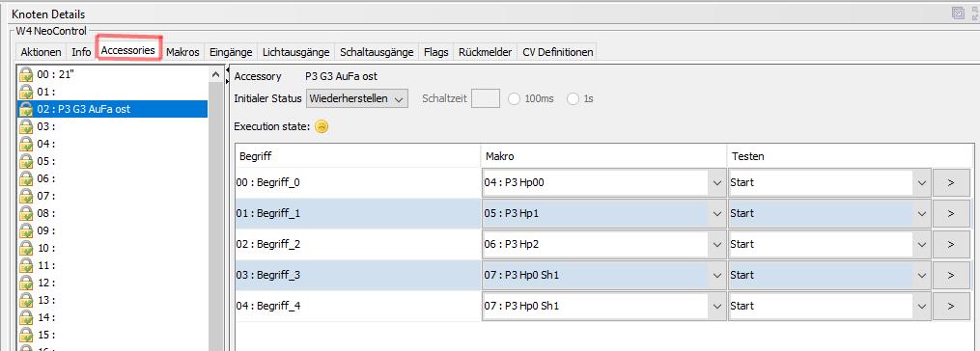Select accessory 02 : P3 G3 AuFa ost
Screen dimensions: 980x351
point(113,109)
